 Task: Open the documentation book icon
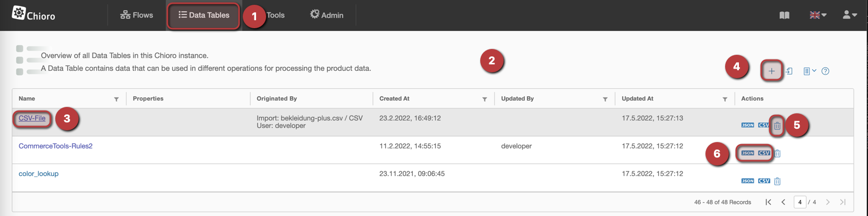click(x=784, y=15)
